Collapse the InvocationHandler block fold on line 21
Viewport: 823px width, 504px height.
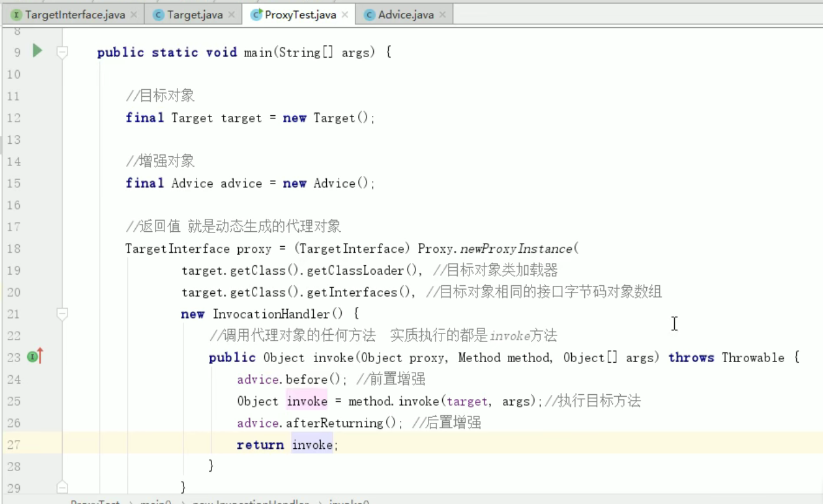[x=62, y=314]
